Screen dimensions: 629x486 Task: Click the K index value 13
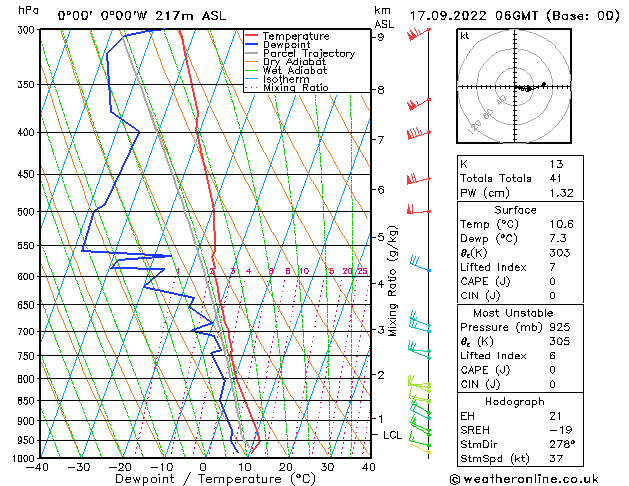(556, 164)
